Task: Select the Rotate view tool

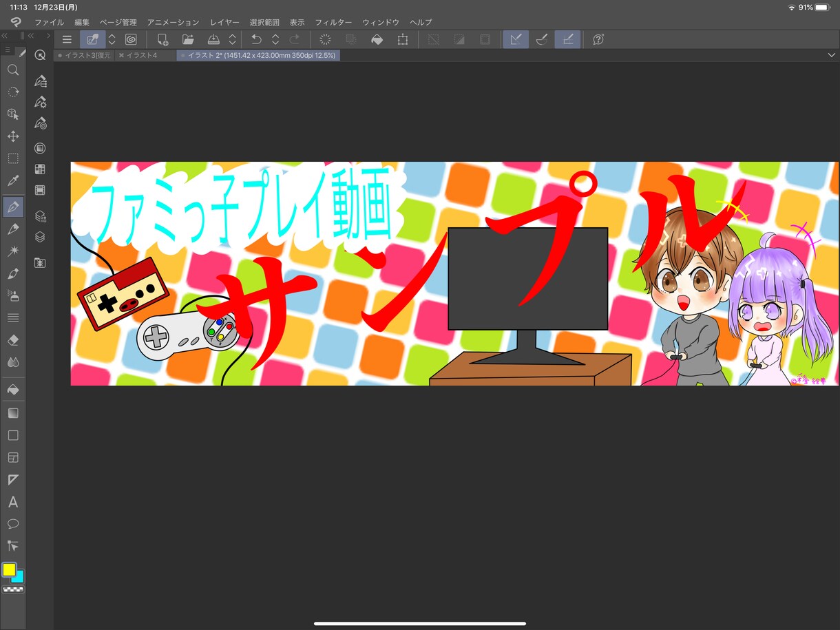Action: [13, 92]
